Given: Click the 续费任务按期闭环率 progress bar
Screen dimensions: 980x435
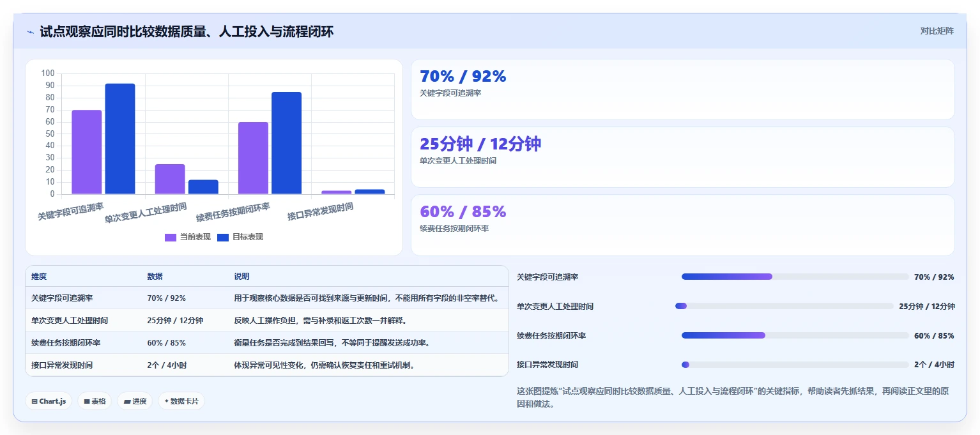Looking at the screenshot, I should pyautogui.click(x=795, y=335).
